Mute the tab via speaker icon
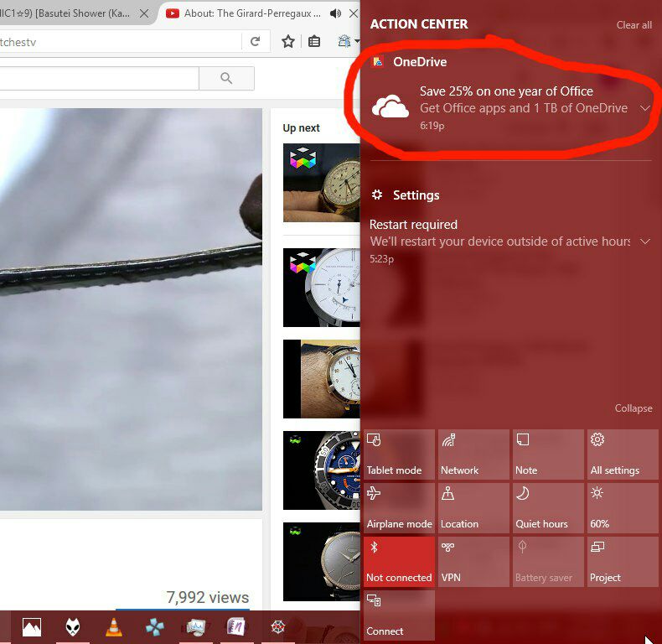Viewport: 662px width, 644px height. [336, 13]
